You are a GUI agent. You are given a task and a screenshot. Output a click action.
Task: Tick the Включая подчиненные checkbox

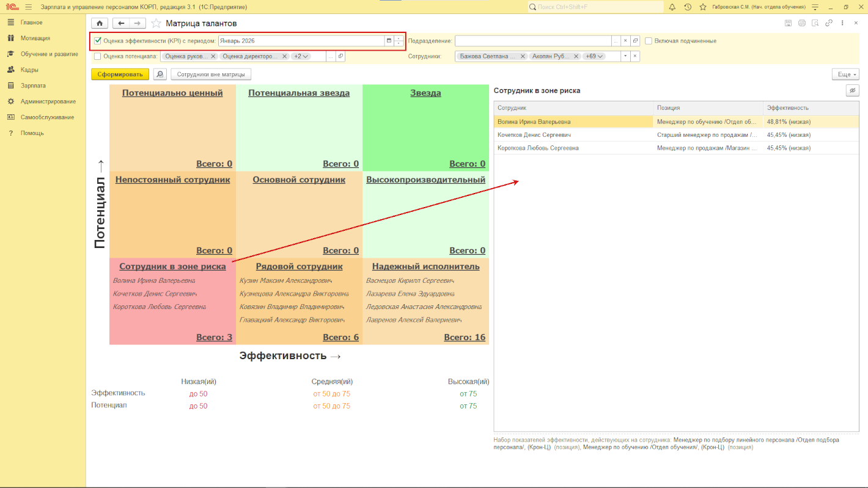649,41
